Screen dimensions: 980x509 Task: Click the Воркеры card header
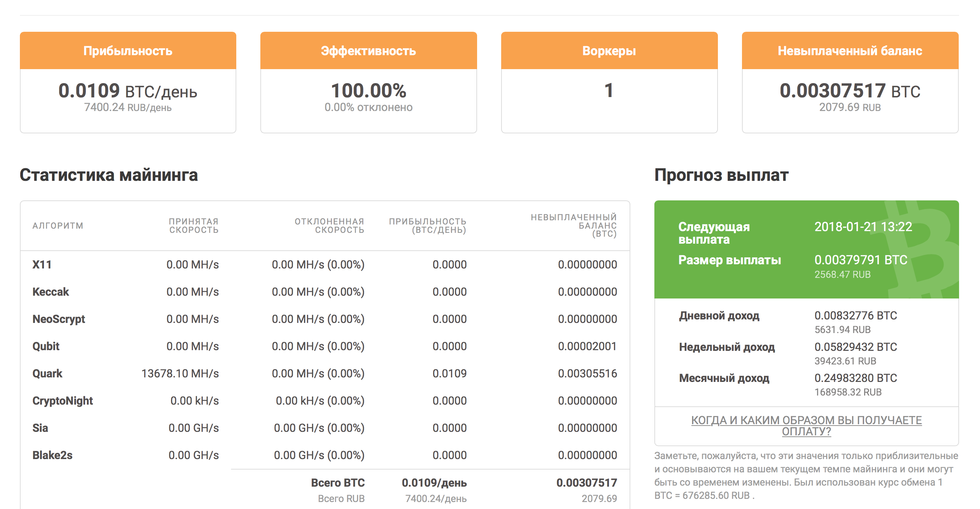pyautogui.click(x=609, y=51)
